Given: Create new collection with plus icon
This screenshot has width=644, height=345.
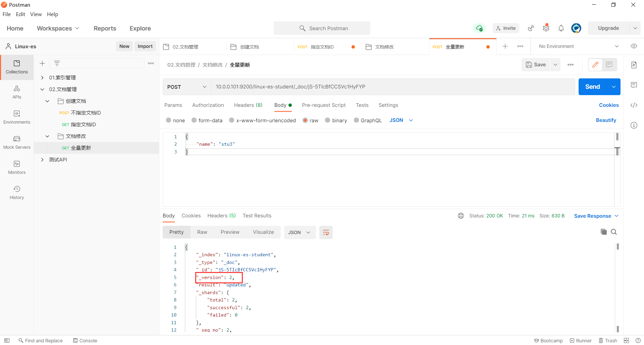Looking at the screenshot, I should [x=42, y=63].
